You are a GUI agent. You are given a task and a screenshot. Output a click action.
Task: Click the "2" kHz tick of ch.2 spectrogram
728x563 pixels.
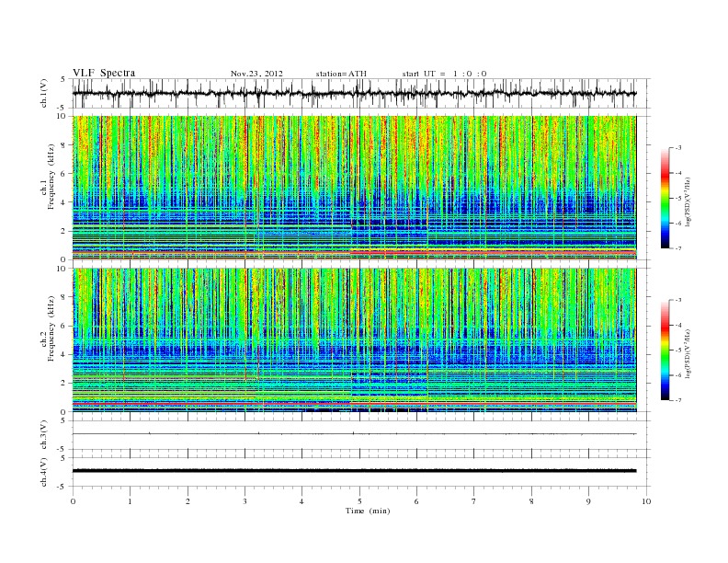tap(64, 384)
